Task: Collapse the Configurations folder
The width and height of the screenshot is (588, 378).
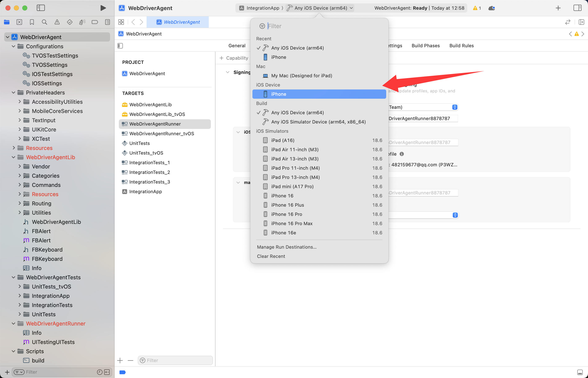Action: [x=13, y=46]
